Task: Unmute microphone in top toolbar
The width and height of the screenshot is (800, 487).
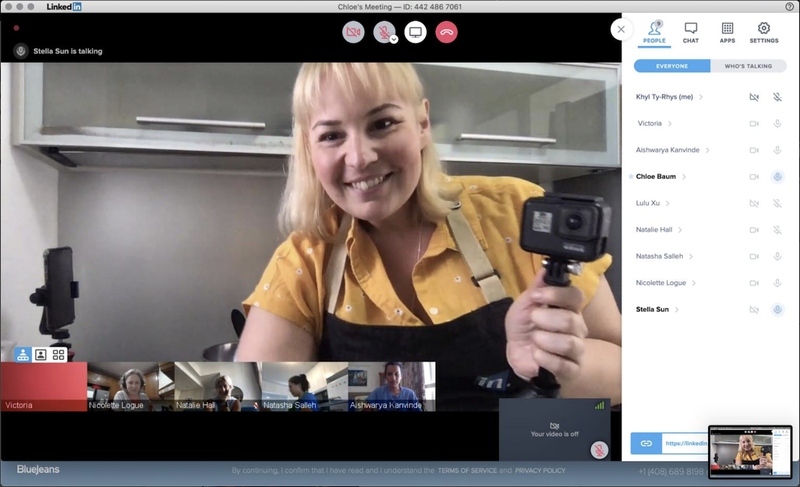Action: click(382, 31)
